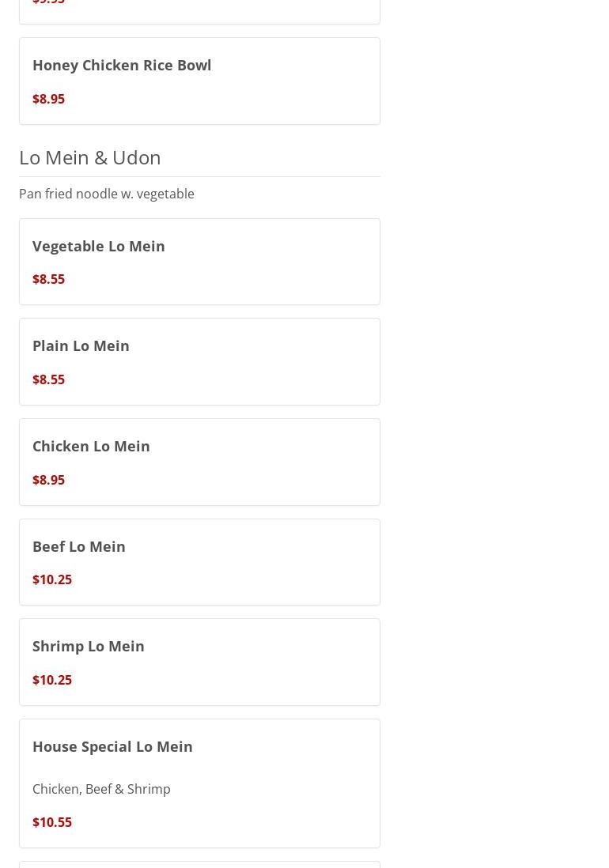
Task: Click the $10.25 price under Beef Lo Mein
Action: click(x=52, y=579)
